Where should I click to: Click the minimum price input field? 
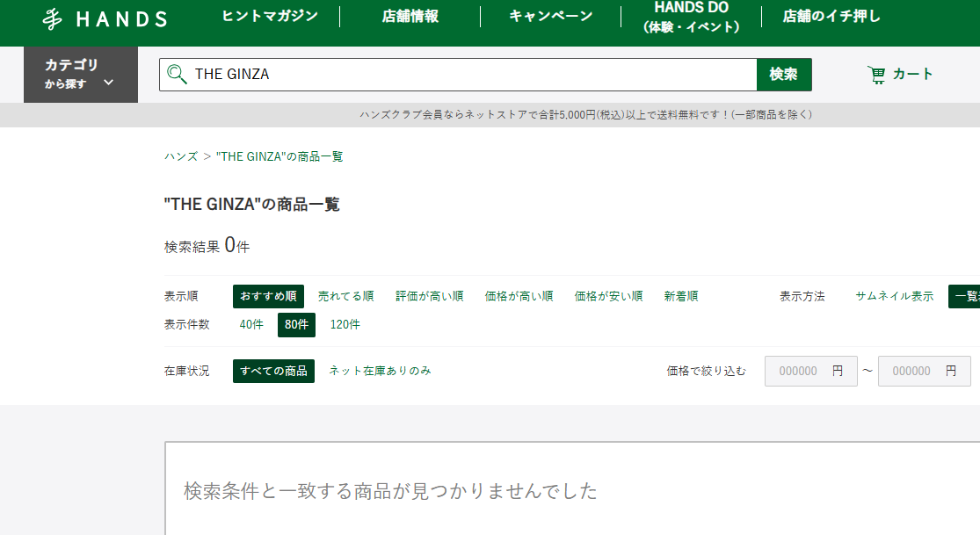(x=810, y=372)
